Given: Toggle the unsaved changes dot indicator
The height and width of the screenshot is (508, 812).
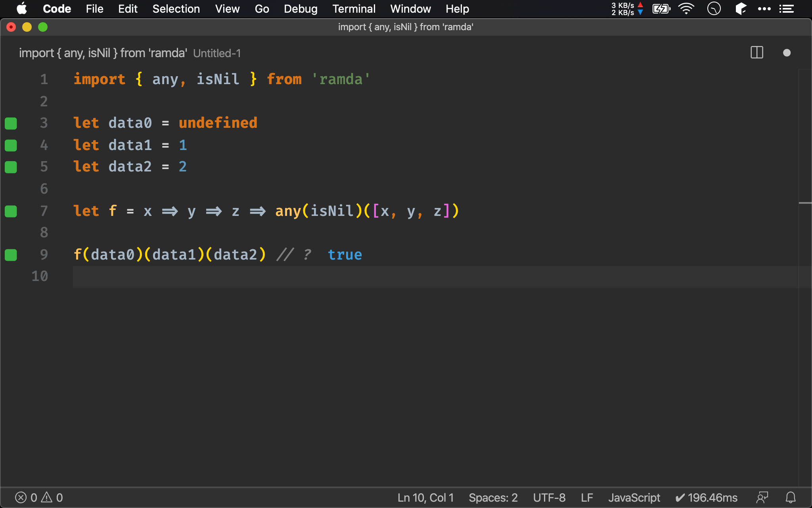Looking at the screenshot, I should coord(787,53).
